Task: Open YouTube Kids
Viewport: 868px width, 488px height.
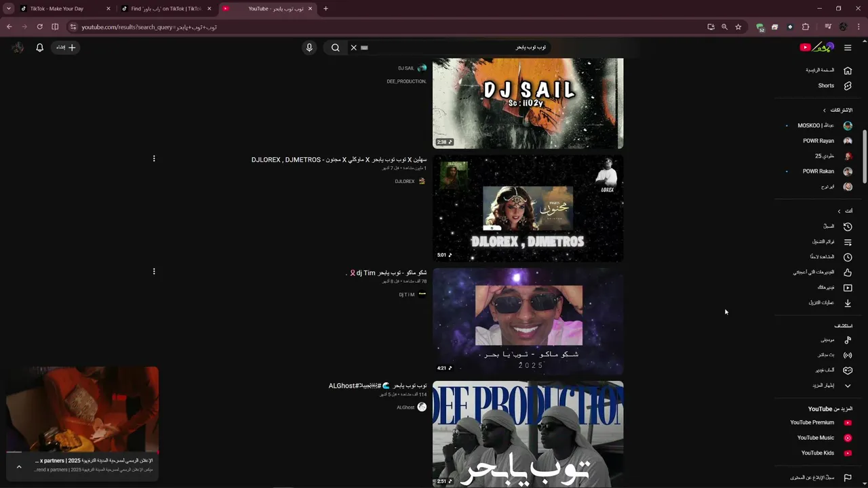Action: click(826, 453)
